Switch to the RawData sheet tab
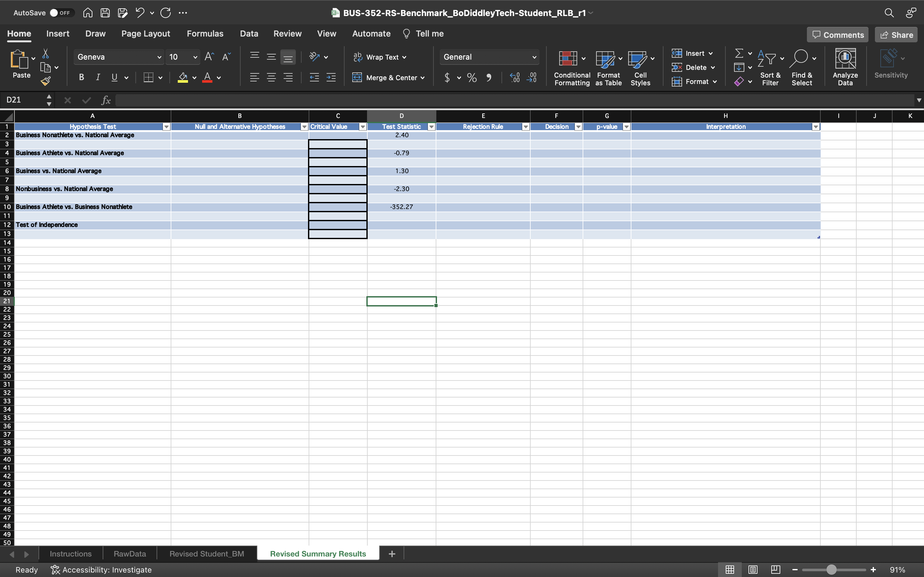The height and width of the screenshot is (577, 924). pos(129,554)
